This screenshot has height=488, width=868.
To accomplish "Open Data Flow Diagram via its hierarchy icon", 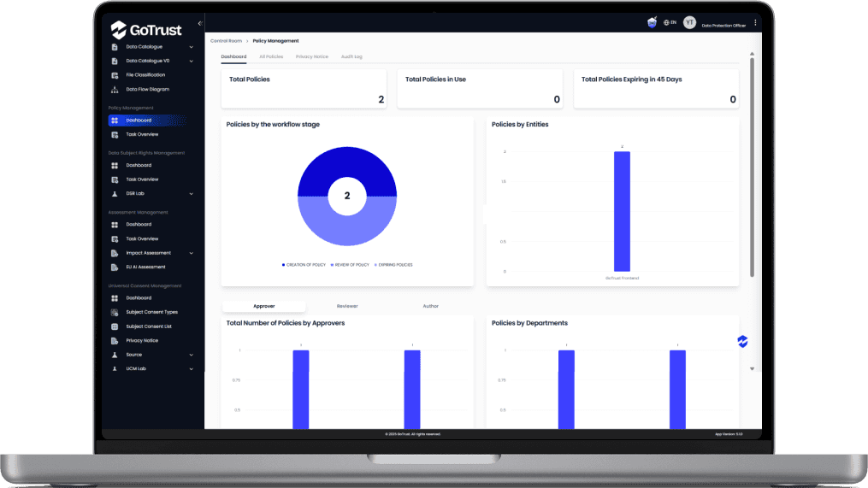I will 115,89.
